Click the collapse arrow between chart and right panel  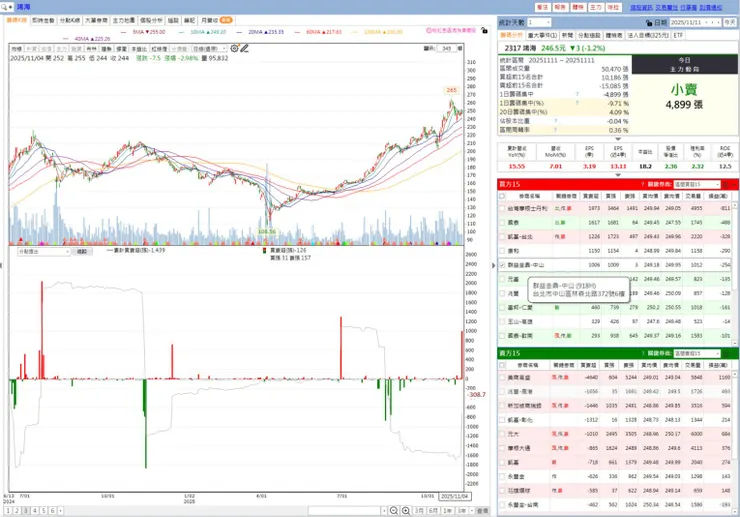point(494,265)
